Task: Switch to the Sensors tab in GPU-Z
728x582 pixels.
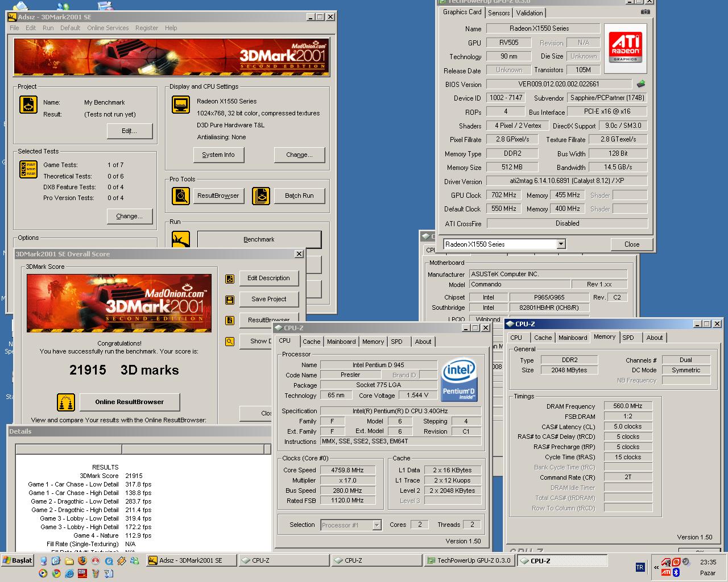Action: (499, 13)
